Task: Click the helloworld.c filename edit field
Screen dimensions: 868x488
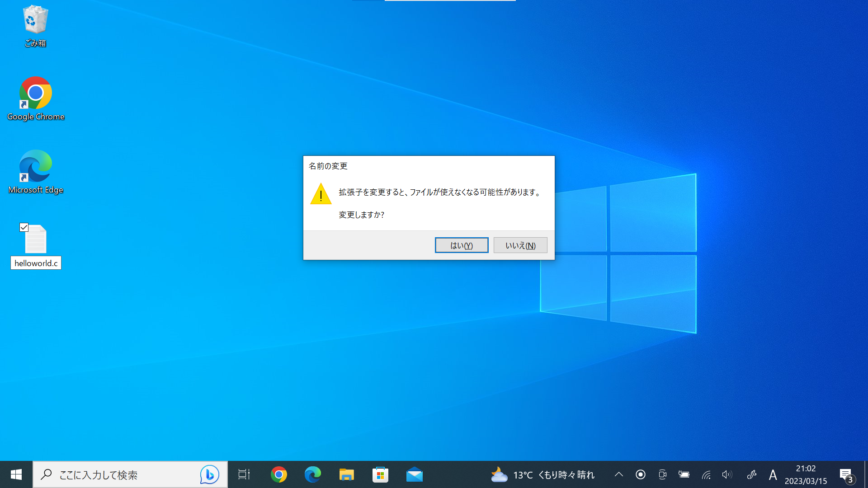Action: point(36,263)
